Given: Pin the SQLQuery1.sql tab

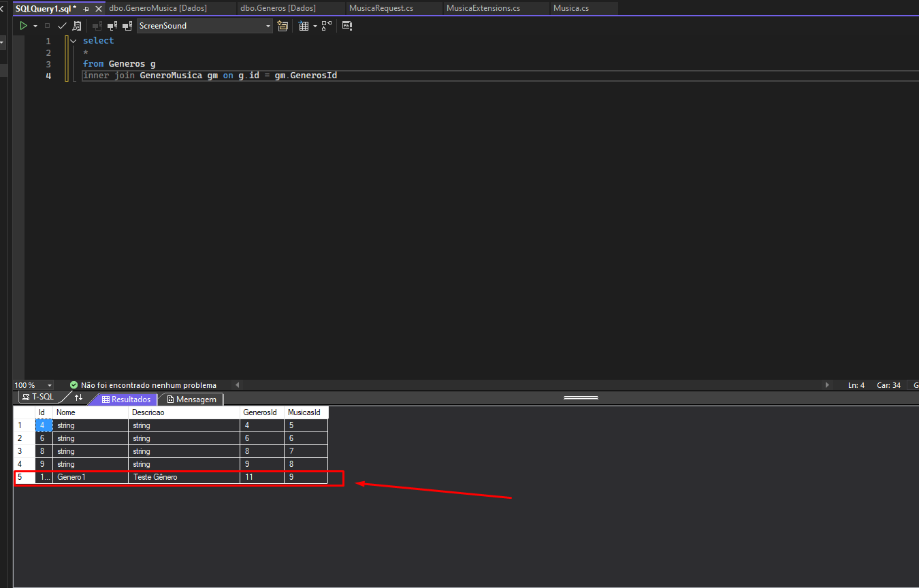Looking at the screenshot, I should pyautogui.click(x=86, y=9).
